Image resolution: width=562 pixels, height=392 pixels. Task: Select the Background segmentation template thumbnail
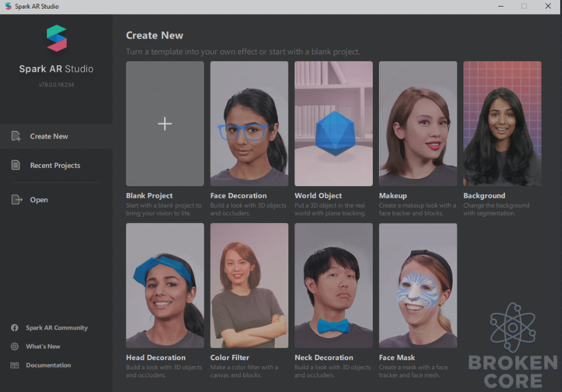click(x=502, y=124)
